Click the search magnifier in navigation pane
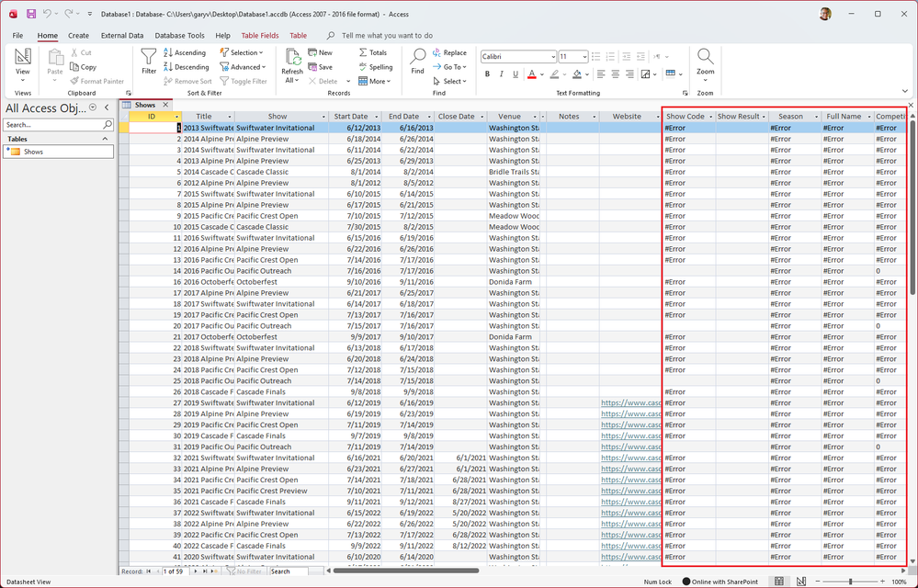Viewport: 918px width, 588px height. coord(108,125)
